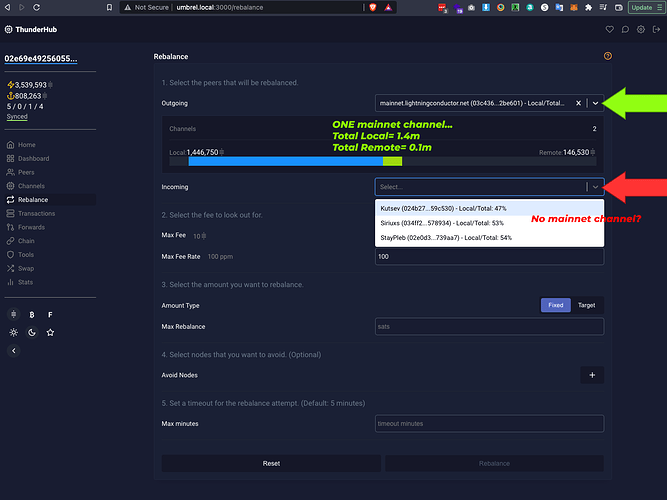Switch currency display to Bitcoin symbol
Screen dimensions: 667x500
click(x=32, y=314)
